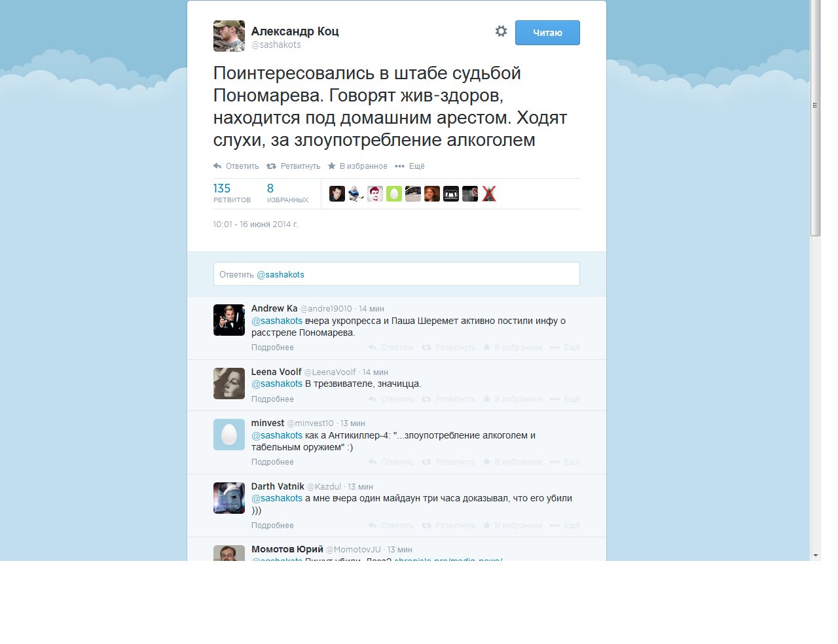Retweet minvest's reply
Image resolution: width=838 pixels, height=644 pixels.
[448, 462]
